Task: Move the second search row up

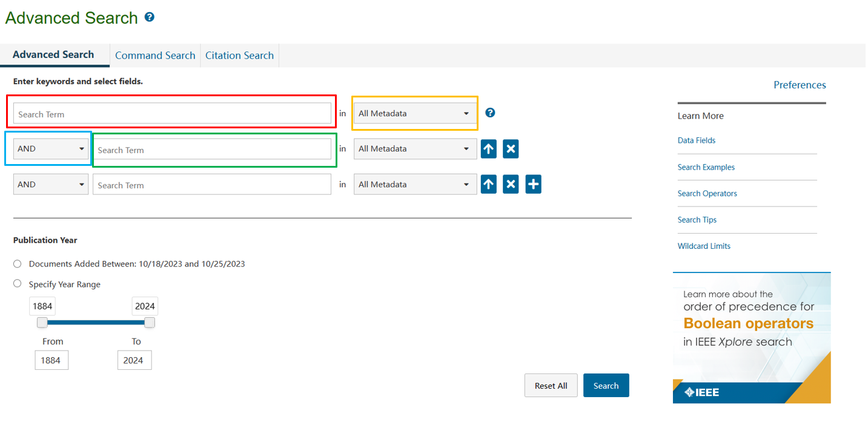Action: pyautogui.click(x=488, y=149)
